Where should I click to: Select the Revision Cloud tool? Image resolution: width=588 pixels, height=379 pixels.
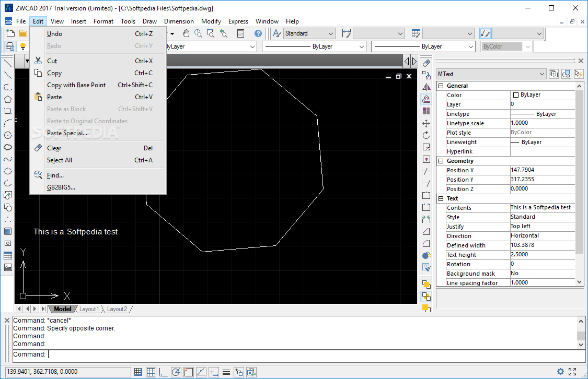pyautogui.click(x=7, y=147)
